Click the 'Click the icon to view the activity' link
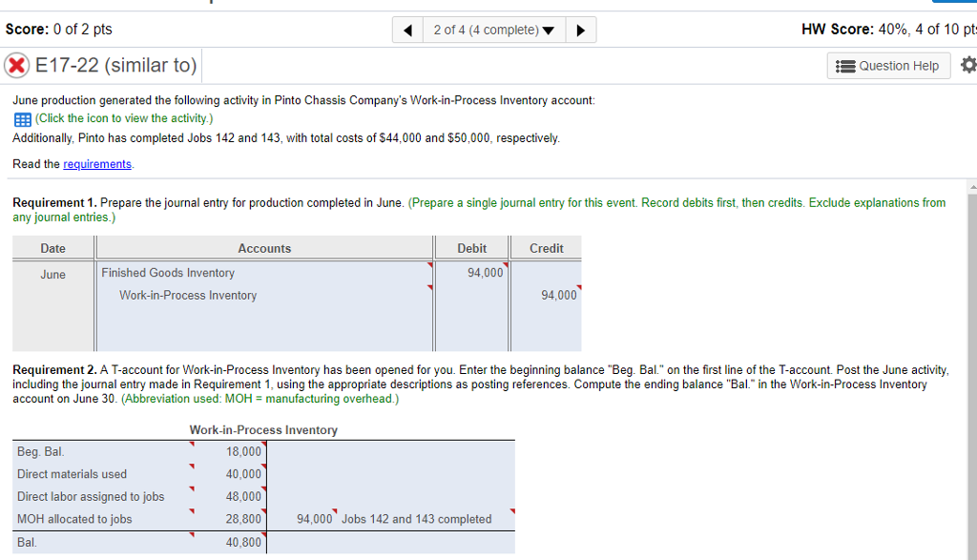Image resolution: width=977 pixels, height=560 pixels. click(x=124, y=118)
